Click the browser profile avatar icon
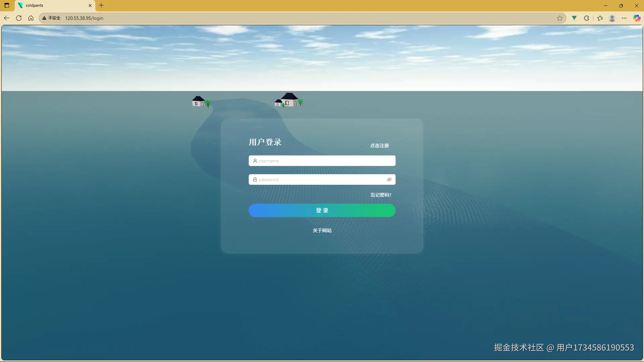Viewport: 644px width, 362px height. coord(612,18)
